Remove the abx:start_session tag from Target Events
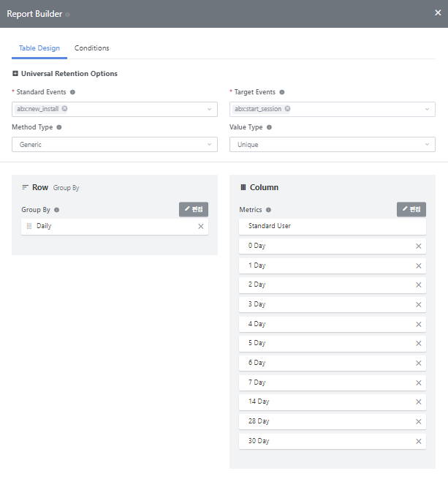Image resolution: width=448 pixels, height=479 pixels. click(287, 109)
